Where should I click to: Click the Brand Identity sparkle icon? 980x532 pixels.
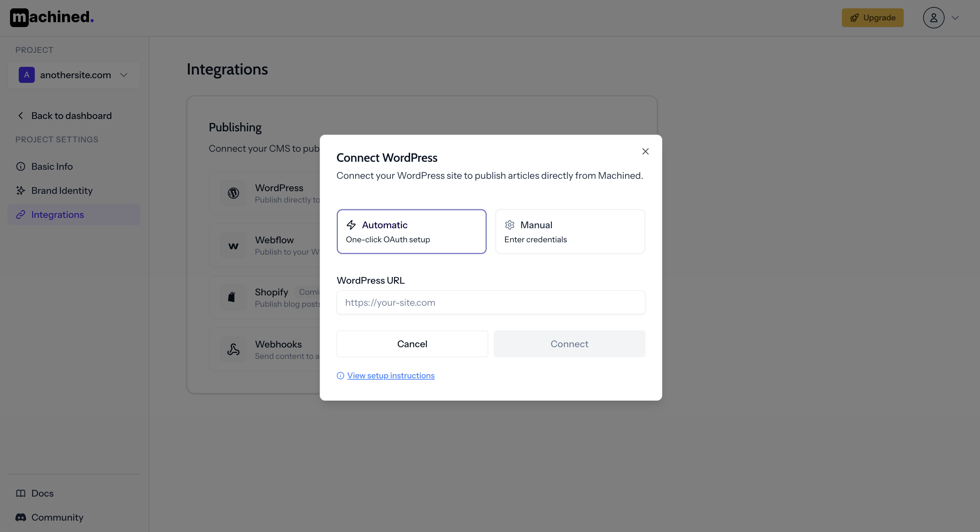(x=20, y=190)
